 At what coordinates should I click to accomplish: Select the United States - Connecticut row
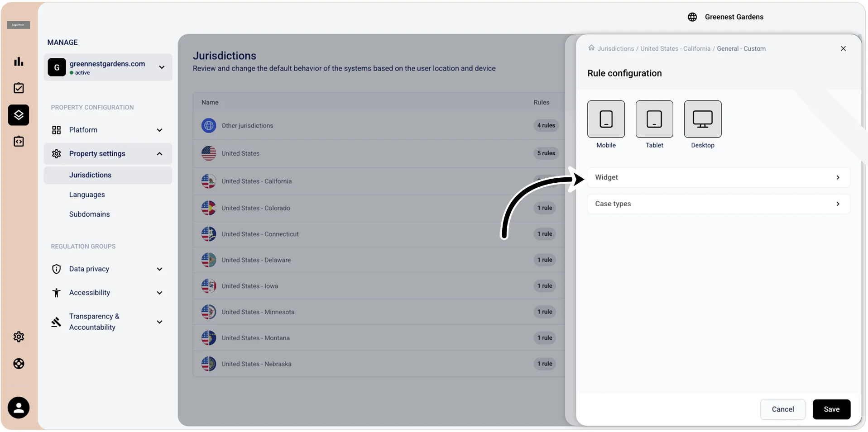click(379, 234)
